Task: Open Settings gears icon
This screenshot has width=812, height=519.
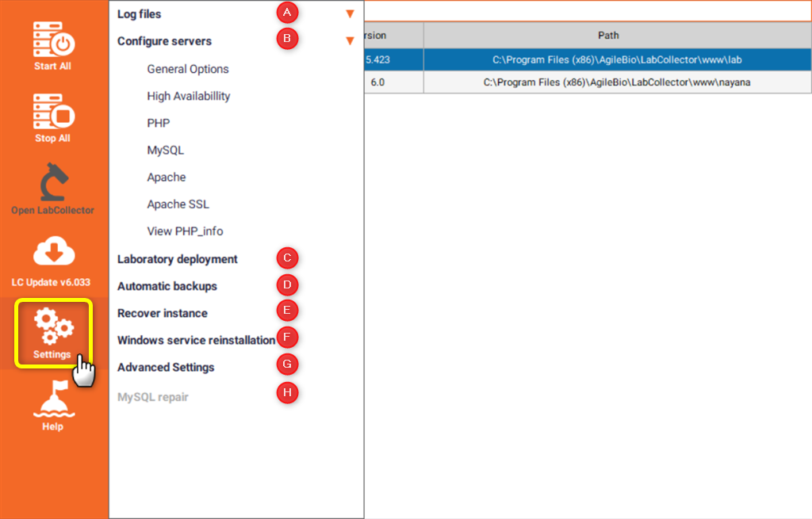Action: point(53,326)
